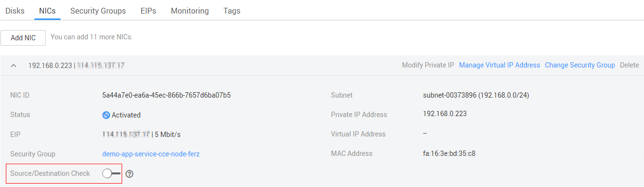
Task: Open the Security Groups tab
Action: coord(98,11)
